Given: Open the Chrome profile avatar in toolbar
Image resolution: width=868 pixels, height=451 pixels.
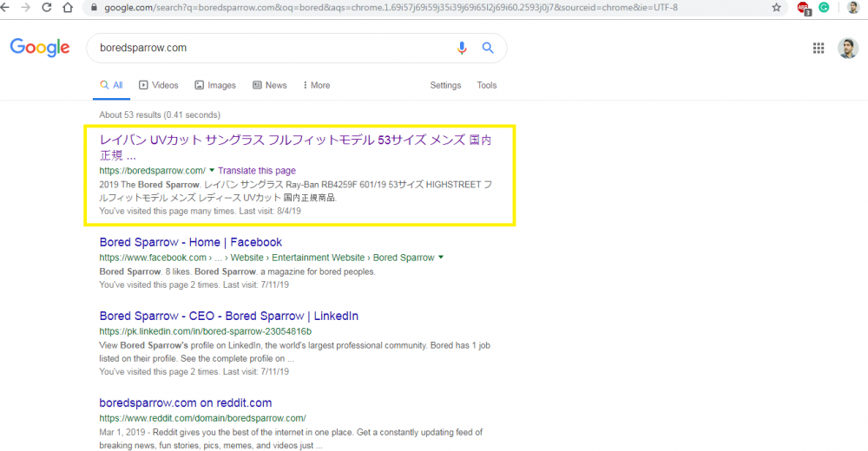Looking at the screenshot, I should coord(853,7).
